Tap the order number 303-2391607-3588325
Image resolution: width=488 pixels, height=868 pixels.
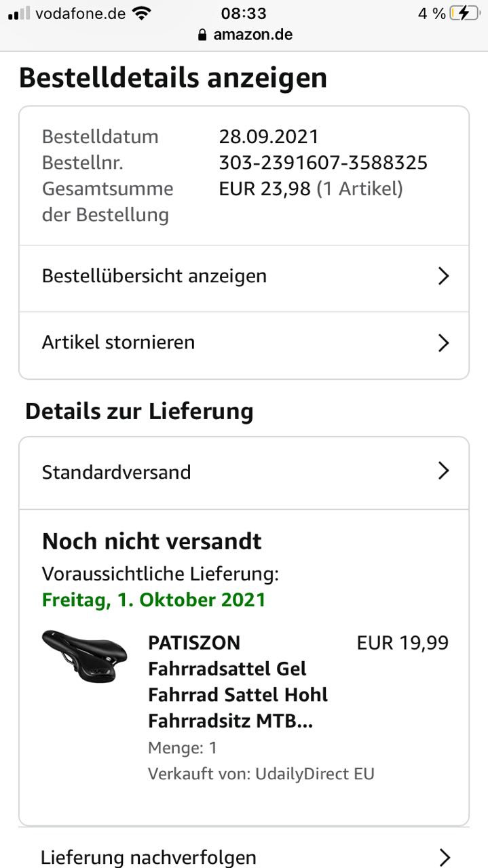coord(323,163)
